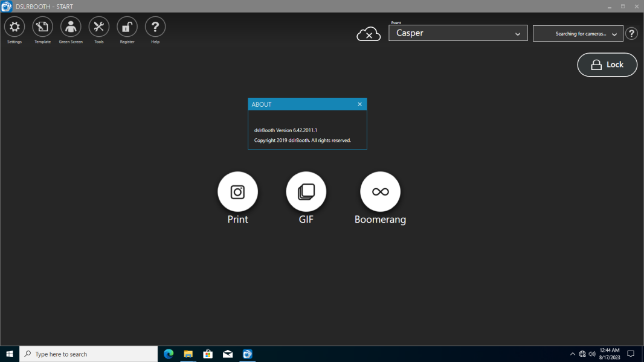This screenshot has height=362, width=644.
Task: Open the Help question mark icon
Action: [x=155, y=27]
